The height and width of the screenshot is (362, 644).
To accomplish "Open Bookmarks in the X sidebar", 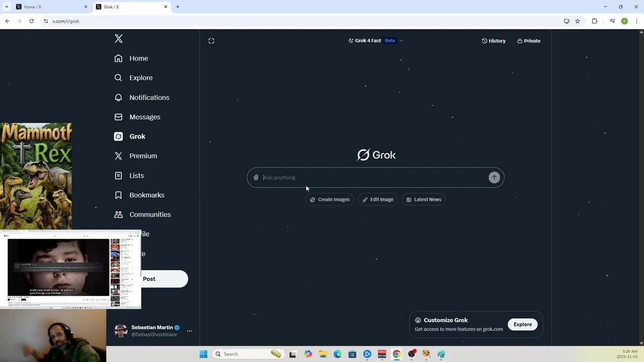I will [139, 195].
